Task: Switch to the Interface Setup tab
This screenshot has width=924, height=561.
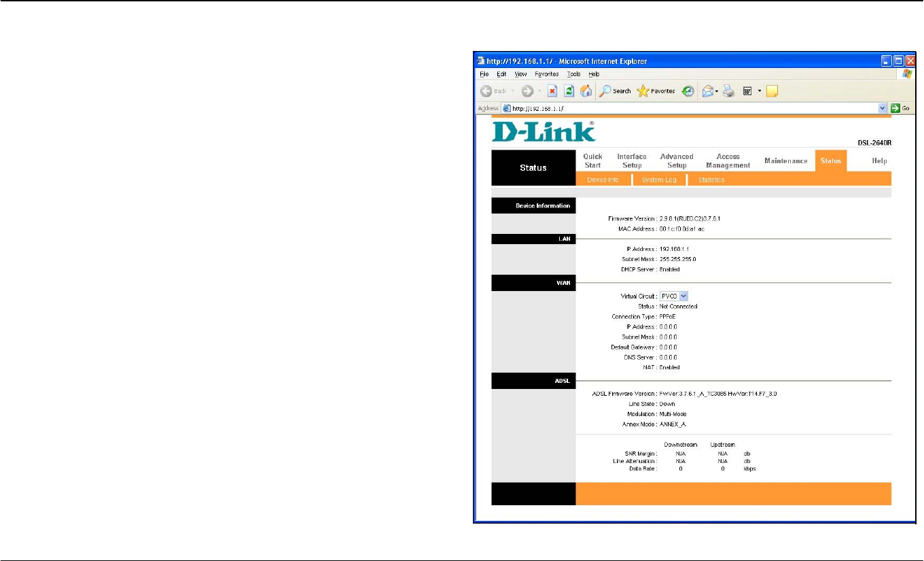Action: click(632, 160)
